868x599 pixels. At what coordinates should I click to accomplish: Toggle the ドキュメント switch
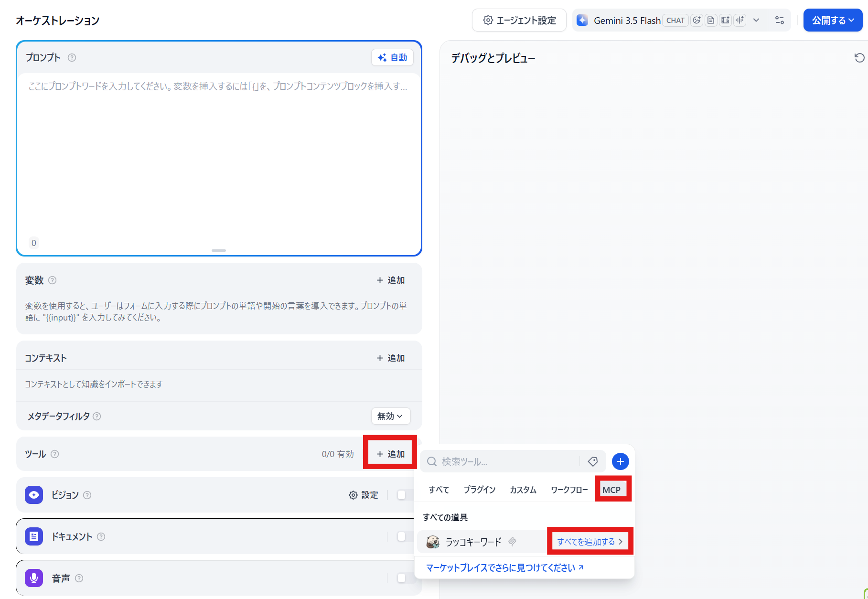(x=406, y=536)
